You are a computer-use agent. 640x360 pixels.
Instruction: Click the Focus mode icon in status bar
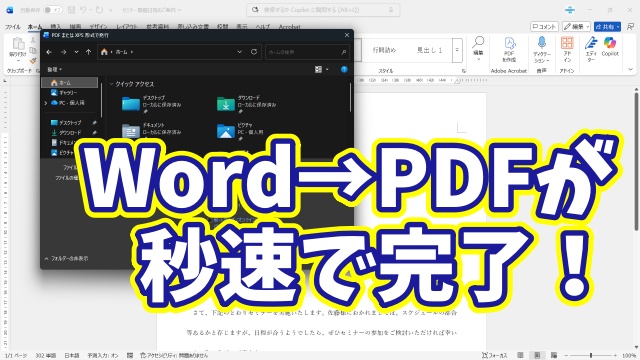[x=485, y=356]
